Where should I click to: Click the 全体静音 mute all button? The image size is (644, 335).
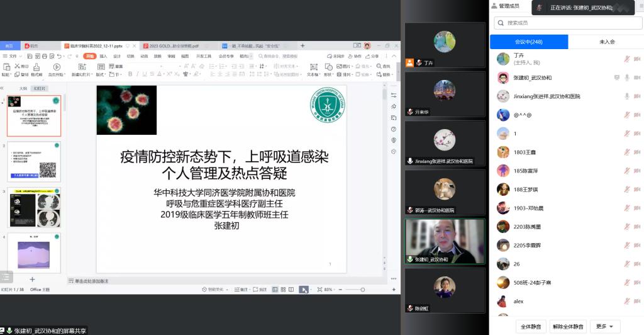[531, 326]
